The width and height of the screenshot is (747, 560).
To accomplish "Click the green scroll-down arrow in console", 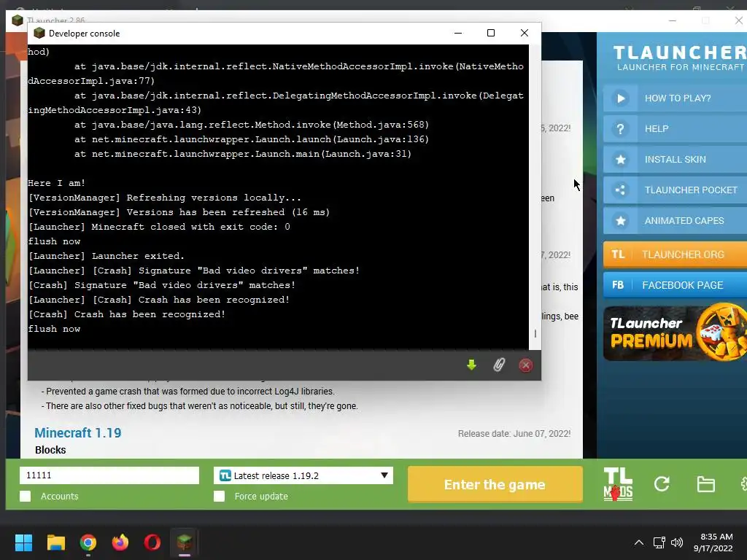I will (x=471, y=365).
